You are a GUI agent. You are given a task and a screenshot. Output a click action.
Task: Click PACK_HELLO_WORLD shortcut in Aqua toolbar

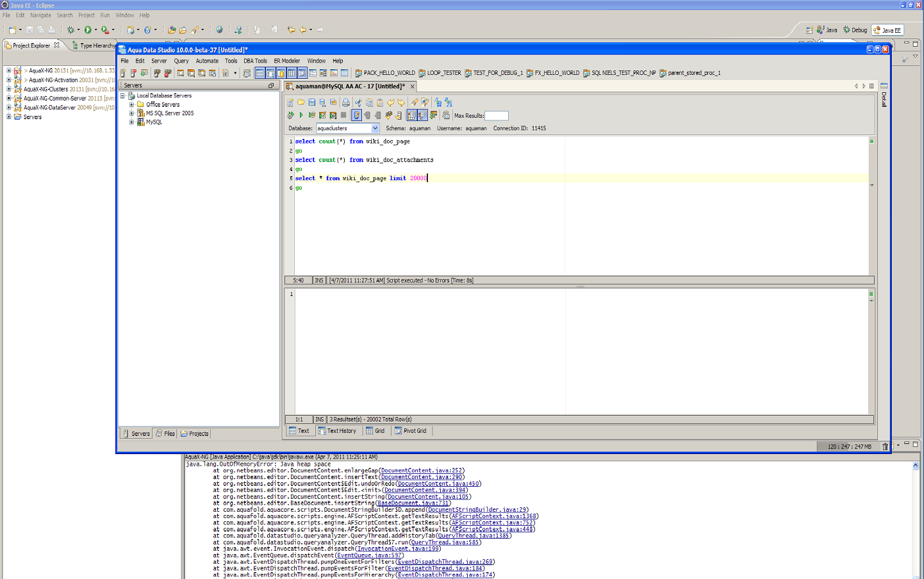coord(385,73)
